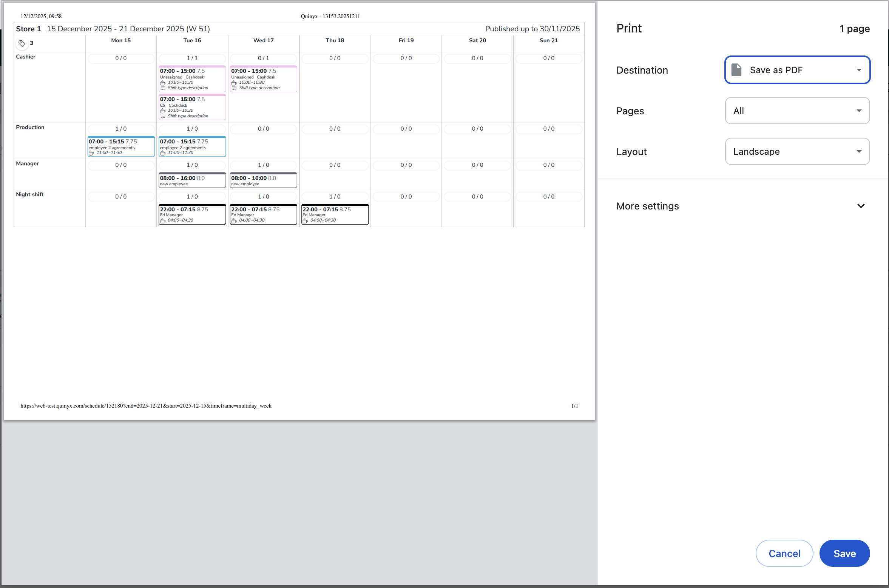Click comment icon in Wednesday Cashier shift
This screenshot has height=588, width=889.
click(234, 88)
